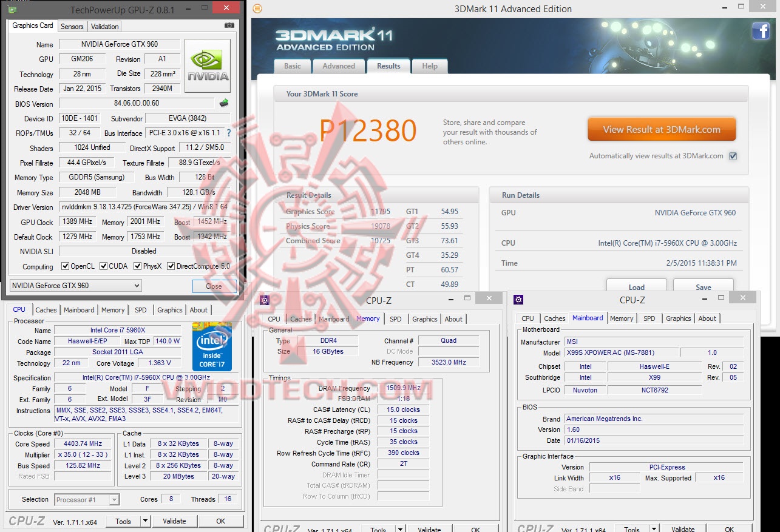Click the Load button in Run Details
Viewport: 780px width, 532px height.
coord(637,286)
